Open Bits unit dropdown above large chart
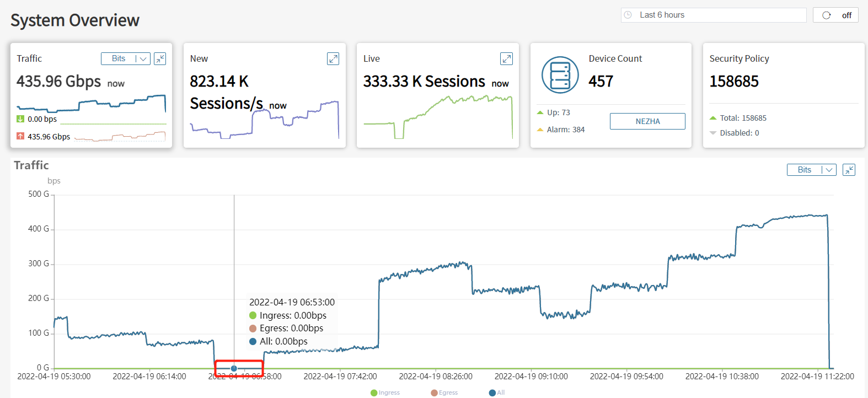This screenshot has width=868, height=398. point(811,170)
